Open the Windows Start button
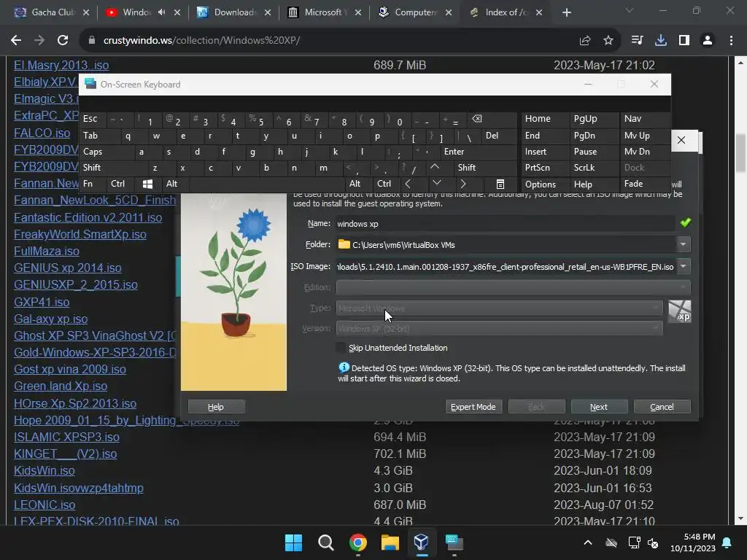Screen dimensions: 747x560 point(293,542)
